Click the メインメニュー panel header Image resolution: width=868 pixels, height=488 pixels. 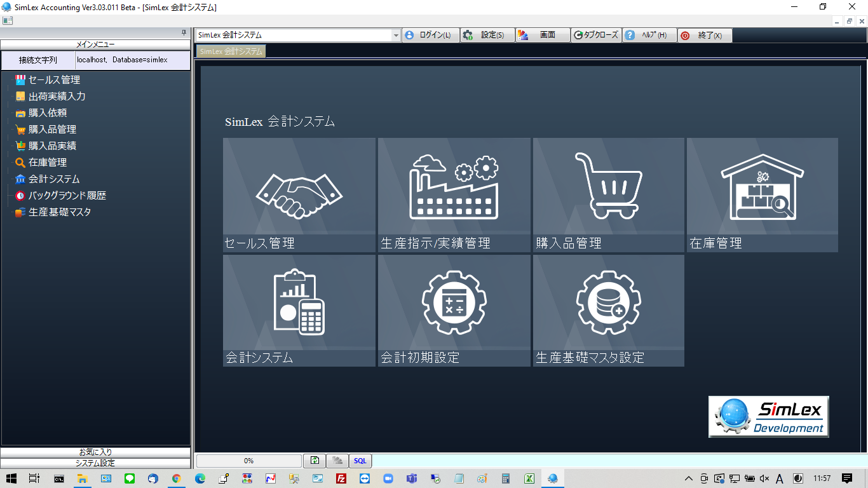click(x=95, y=44)
